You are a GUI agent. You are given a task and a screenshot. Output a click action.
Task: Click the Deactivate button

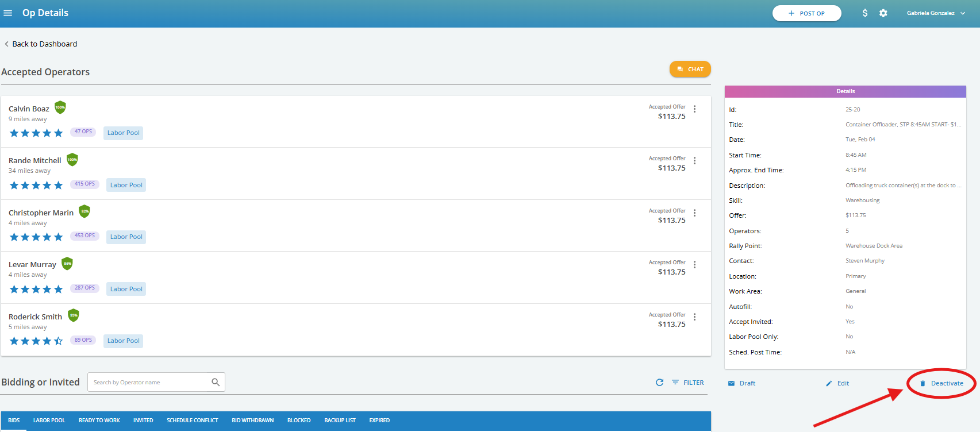click(x=941, y=383)
